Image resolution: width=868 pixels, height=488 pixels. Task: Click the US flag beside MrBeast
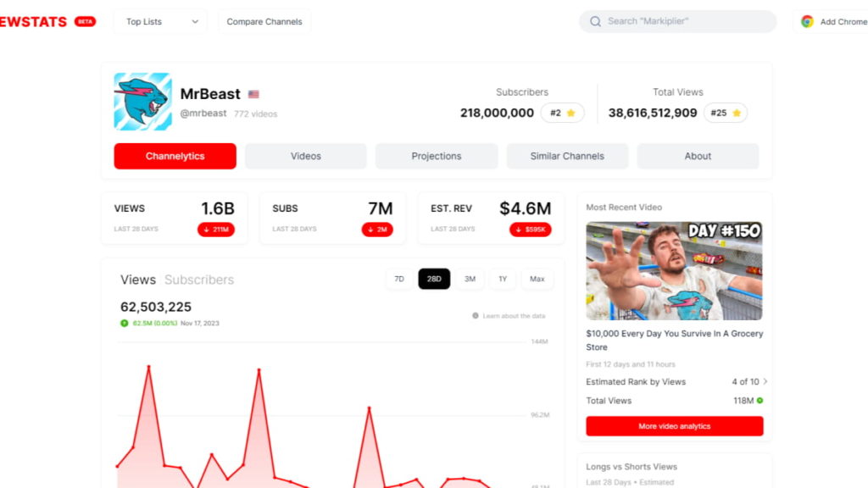254,96
